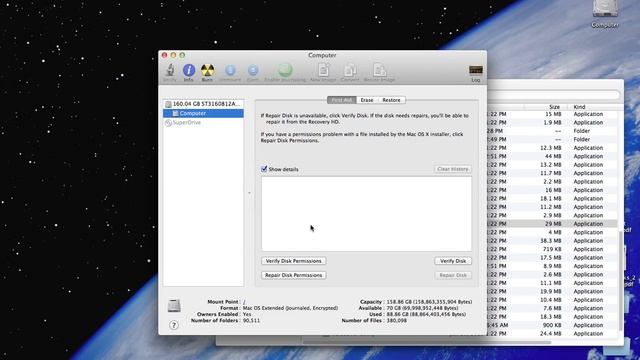
Task: Click Repair Disk Permissions button
Action: pos(293,275)
